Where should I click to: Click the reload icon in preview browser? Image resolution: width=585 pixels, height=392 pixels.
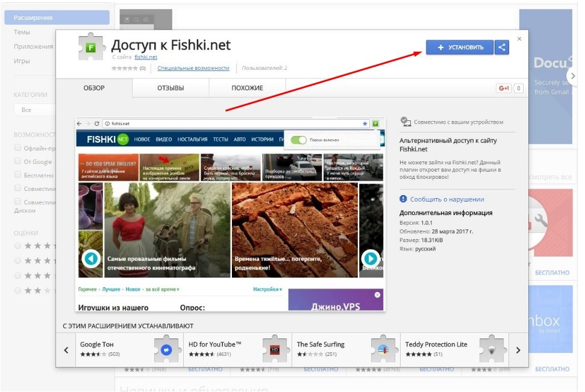96,123
